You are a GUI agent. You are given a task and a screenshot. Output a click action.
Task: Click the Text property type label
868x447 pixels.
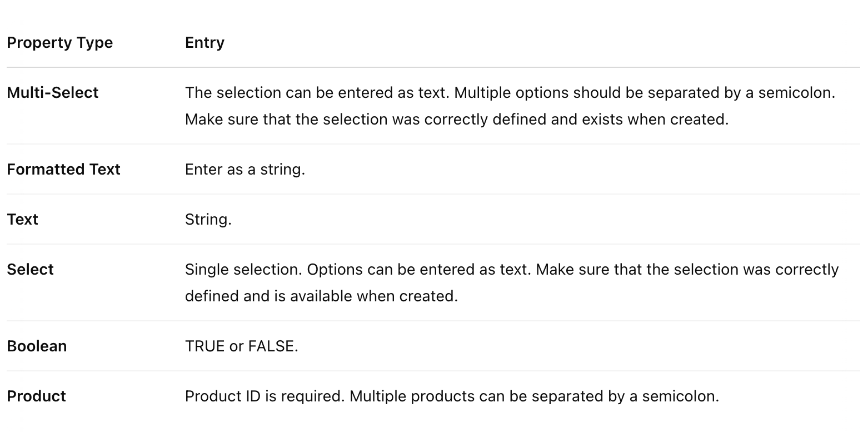pos(22,219)
